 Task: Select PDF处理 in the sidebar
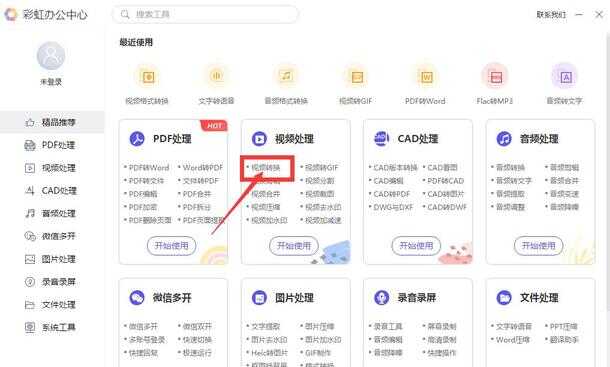tap(52, 145)
